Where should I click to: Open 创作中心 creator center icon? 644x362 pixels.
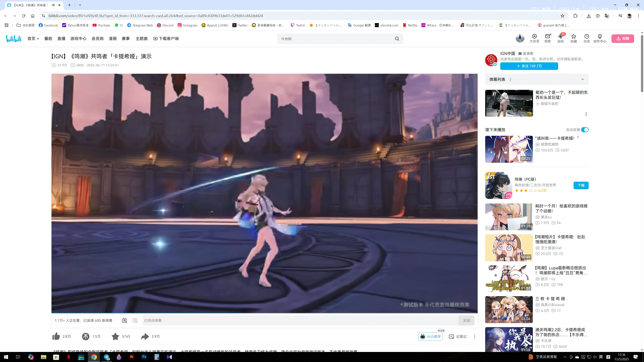tap(600, 38)
